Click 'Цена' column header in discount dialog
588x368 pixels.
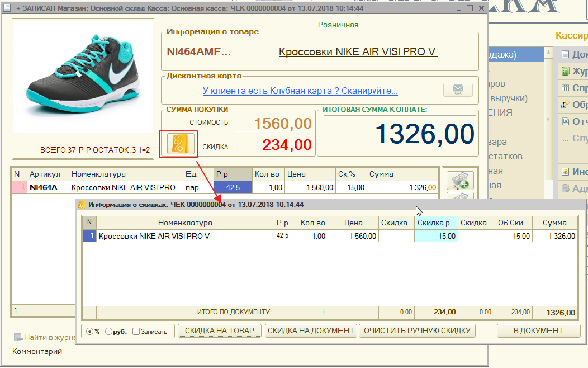click(353, 223)
